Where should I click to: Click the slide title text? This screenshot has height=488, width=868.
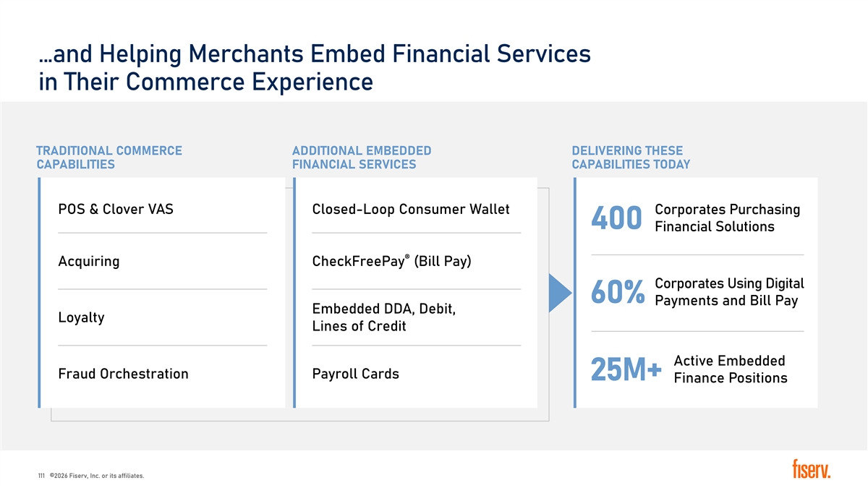coord(314,67)
